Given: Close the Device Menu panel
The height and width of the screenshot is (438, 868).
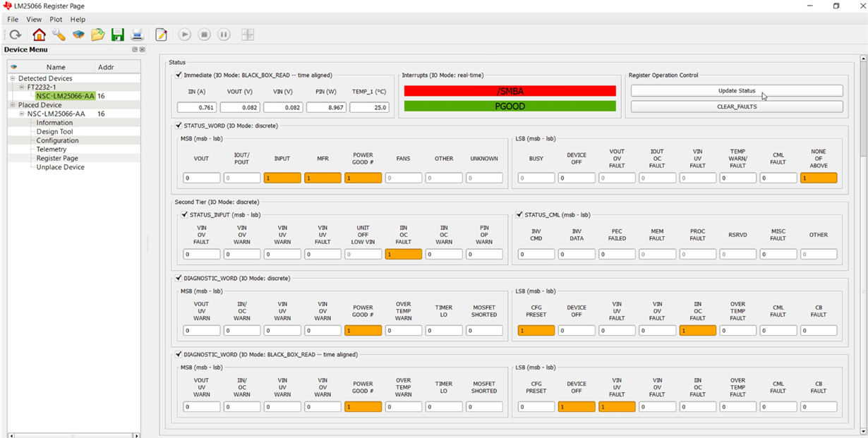Looking at the screenshot, I should 142,49.
